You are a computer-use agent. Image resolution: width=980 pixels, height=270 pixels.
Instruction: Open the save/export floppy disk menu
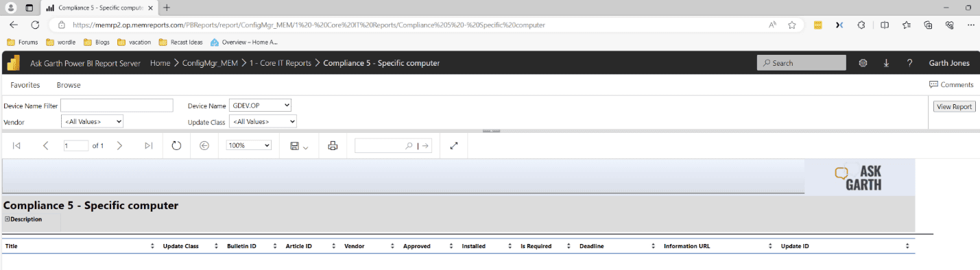click(x=299, y=146)
